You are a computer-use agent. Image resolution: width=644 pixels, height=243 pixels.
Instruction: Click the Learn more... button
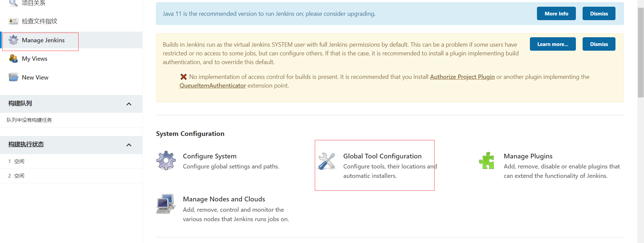pyautogui.click(x=553, y=44)
